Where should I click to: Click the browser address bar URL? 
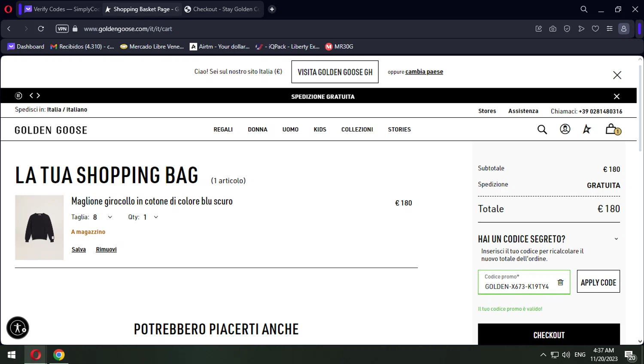pyautogui.click(x=128, y=29)
